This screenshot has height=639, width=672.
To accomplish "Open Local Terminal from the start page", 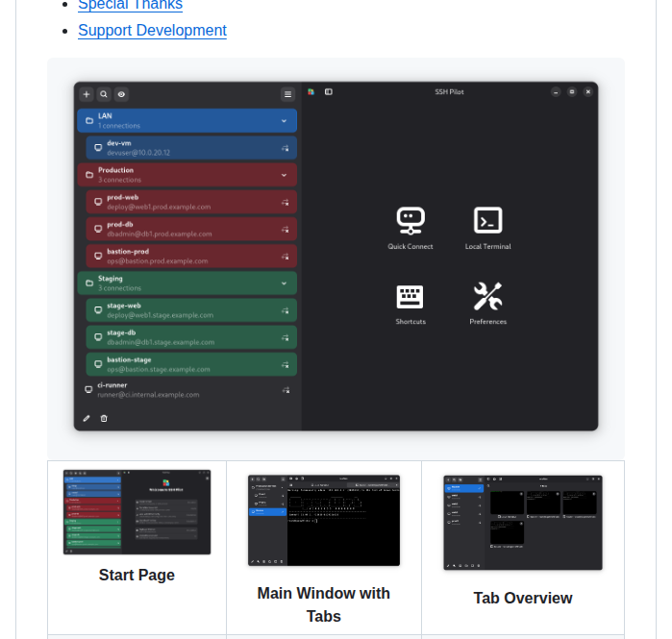I will [x=487, y=229].
